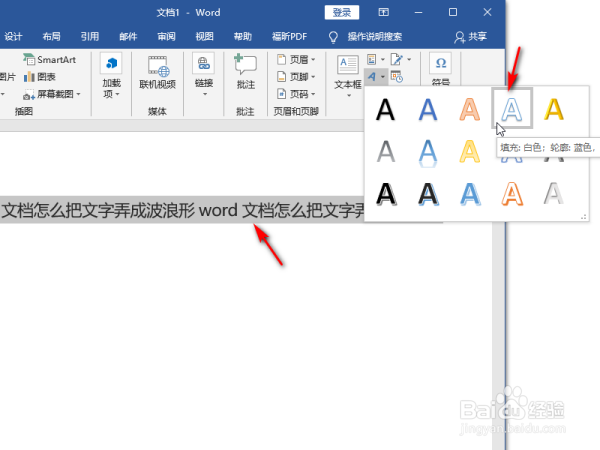The width and height of the screenshot is (600, 450).
Task: Choose gold fill WordArt style
Action: [554, 109]
